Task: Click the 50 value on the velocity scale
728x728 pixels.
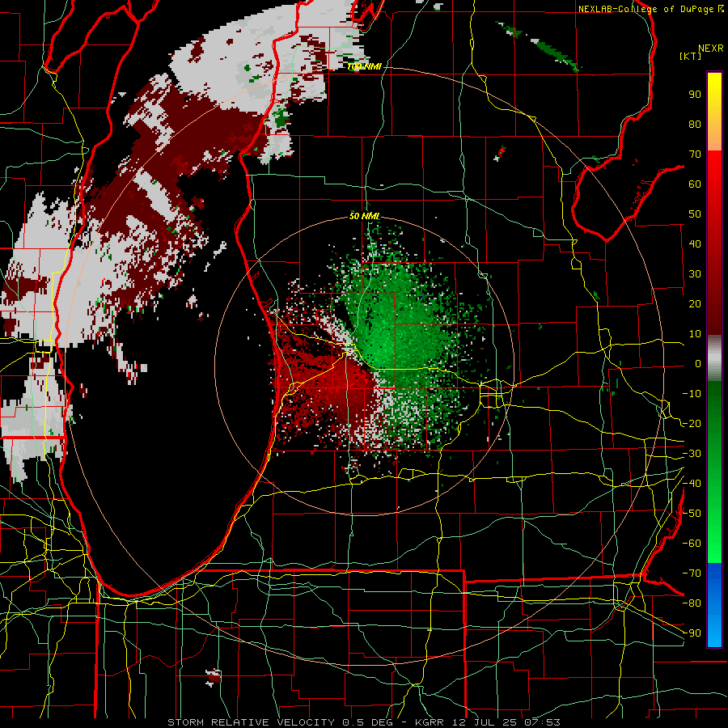Action: [x=695, y=214]
